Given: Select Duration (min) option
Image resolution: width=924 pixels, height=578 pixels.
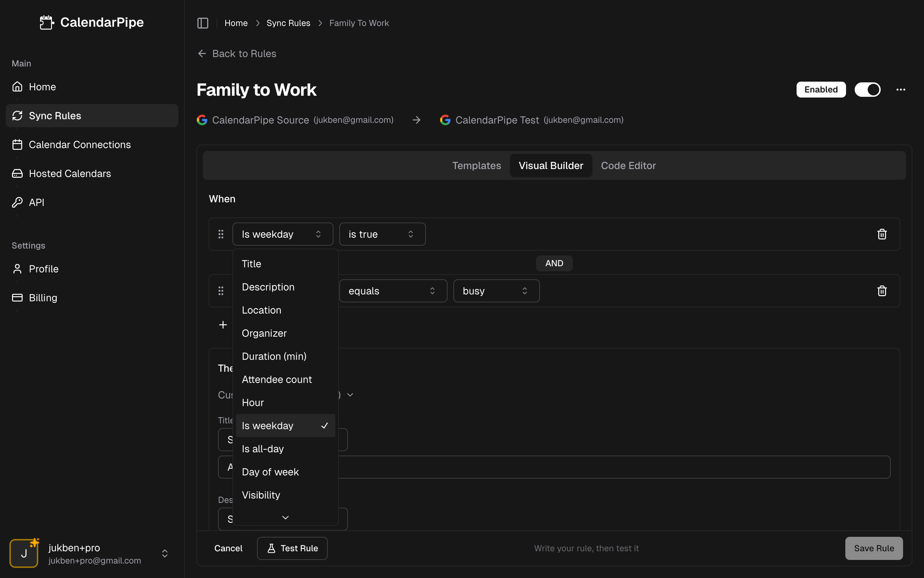Looking at the screenshot, I should click(285, 356).
